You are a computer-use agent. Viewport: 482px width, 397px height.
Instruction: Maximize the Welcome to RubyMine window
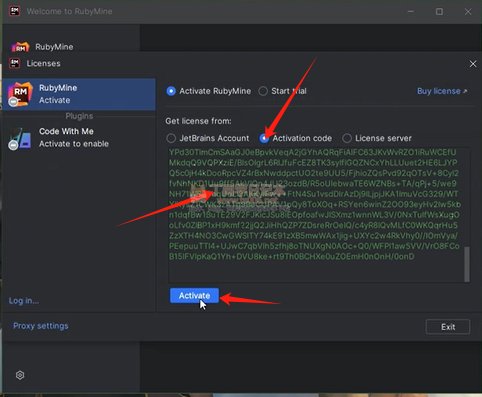coord(439,12)
